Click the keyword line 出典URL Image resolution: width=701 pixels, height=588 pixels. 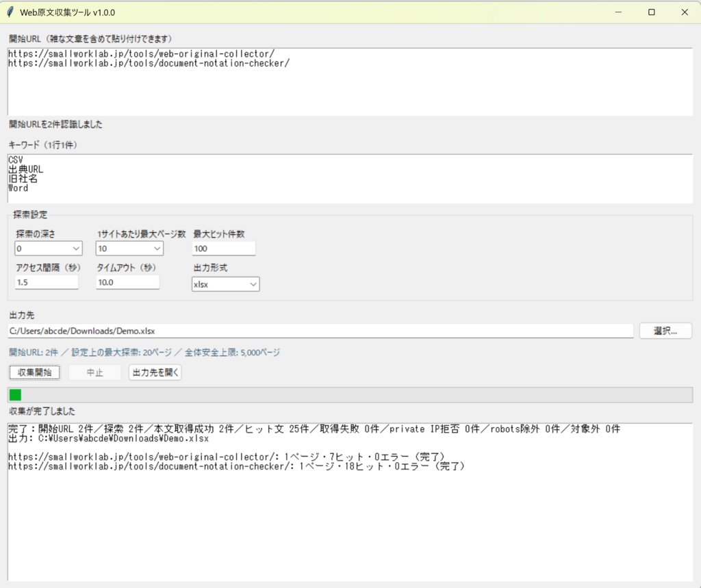coord(26,170)
